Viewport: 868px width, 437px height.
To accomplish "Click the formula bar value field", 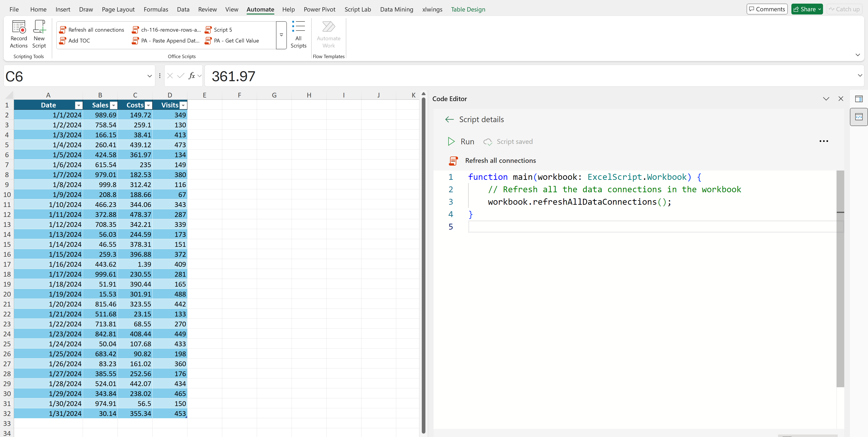I will pos(505,76).
